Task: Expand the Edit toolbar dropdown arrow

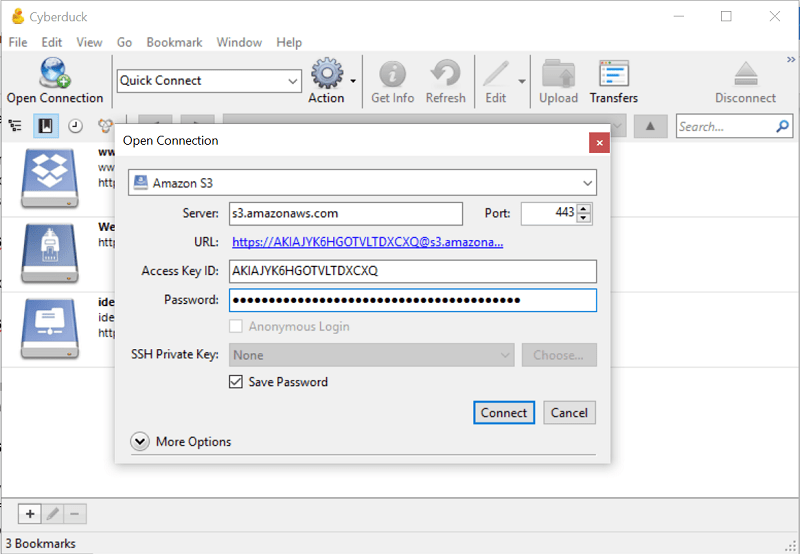Action: (x=522, y=81)
